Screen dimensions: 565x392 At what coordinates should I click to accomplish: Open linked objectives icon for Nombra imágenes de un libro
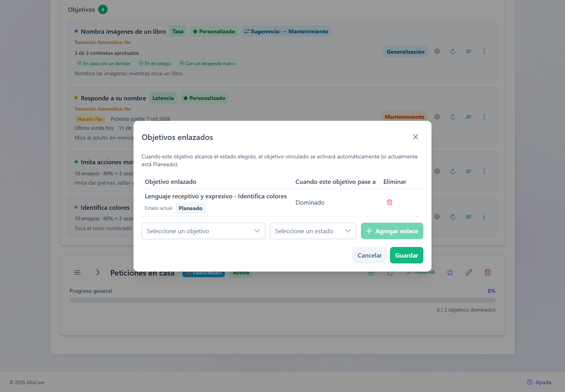[x=468, y=51]
